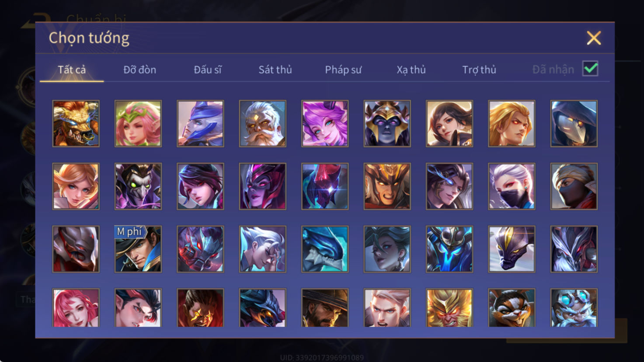This screenshot has width=644, height=362.
Task: Pick the white-bearded old man hero
Action: (x=263, y=124)
